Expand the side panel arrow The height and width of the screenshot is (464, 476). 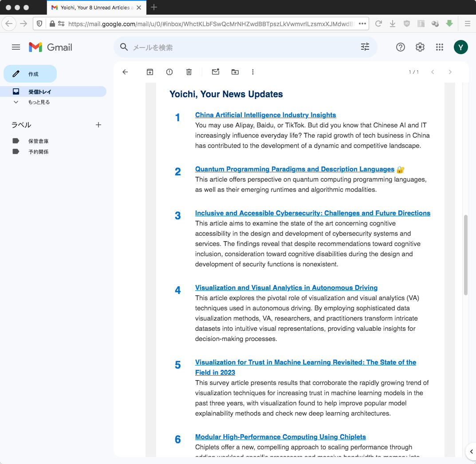pyautogui.click(x=471, y=452)
